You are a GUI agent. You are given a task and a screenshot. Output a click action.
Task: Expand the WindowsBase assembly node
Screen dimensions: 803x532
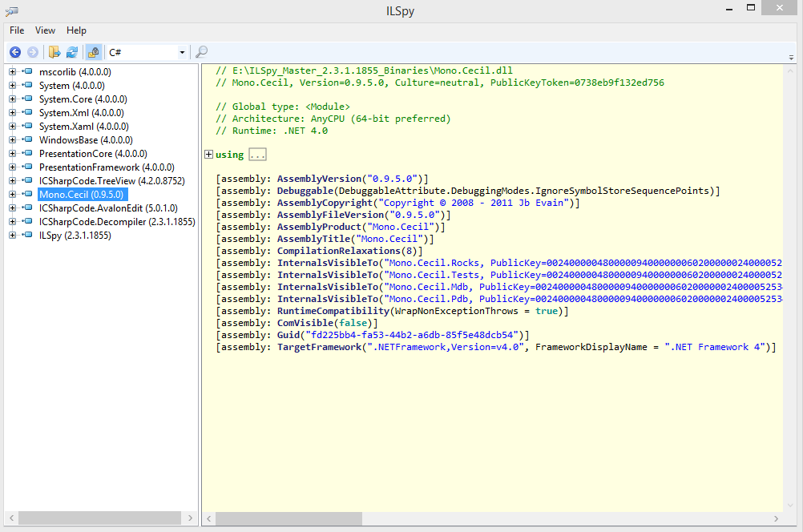(x=12, y=139)
